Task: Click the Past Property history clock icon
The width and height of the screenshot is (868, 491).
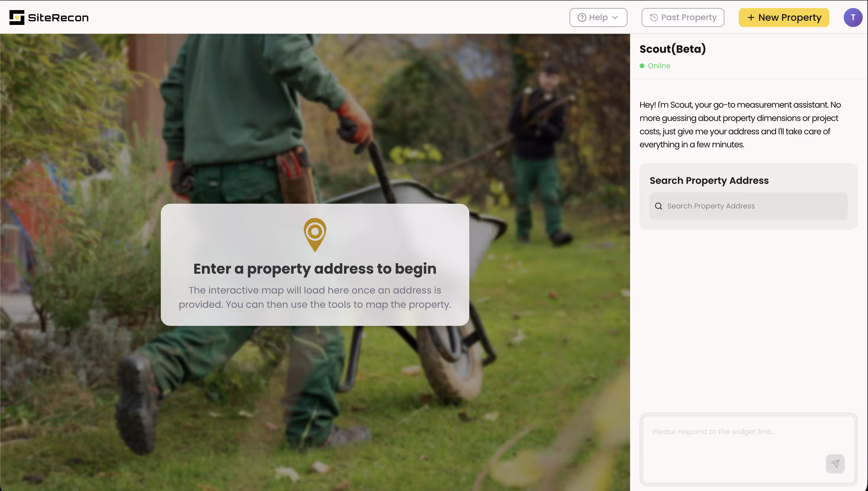Action: click(x=654, y=17)
